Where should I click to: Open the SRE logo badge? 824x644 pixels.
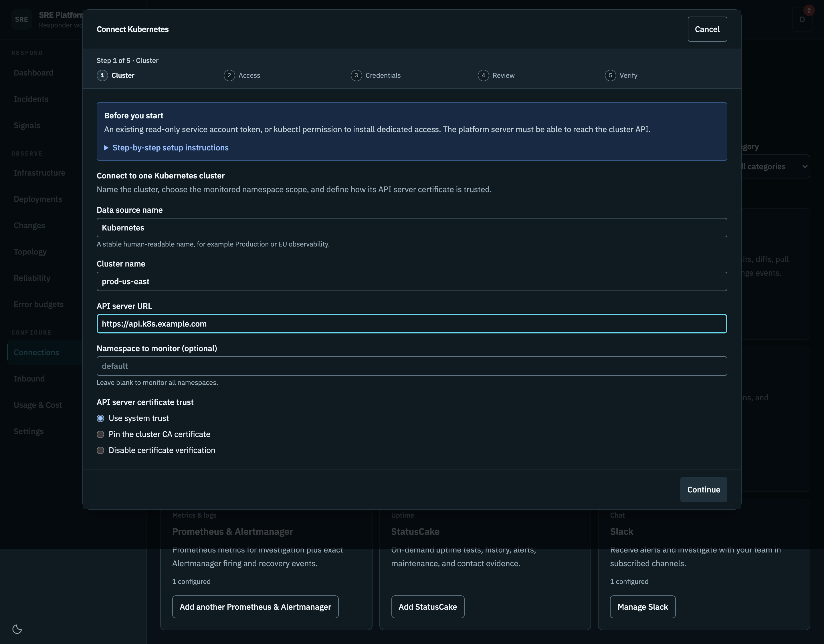pyautogui.click(x=21, y=19)
